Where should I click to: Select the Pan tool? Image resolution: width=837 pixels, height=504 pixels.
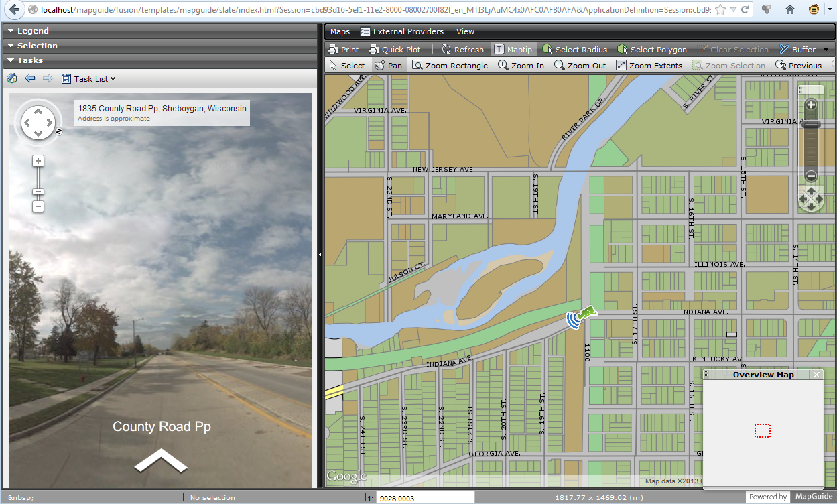pyautogui.click(x=389, y=65)
